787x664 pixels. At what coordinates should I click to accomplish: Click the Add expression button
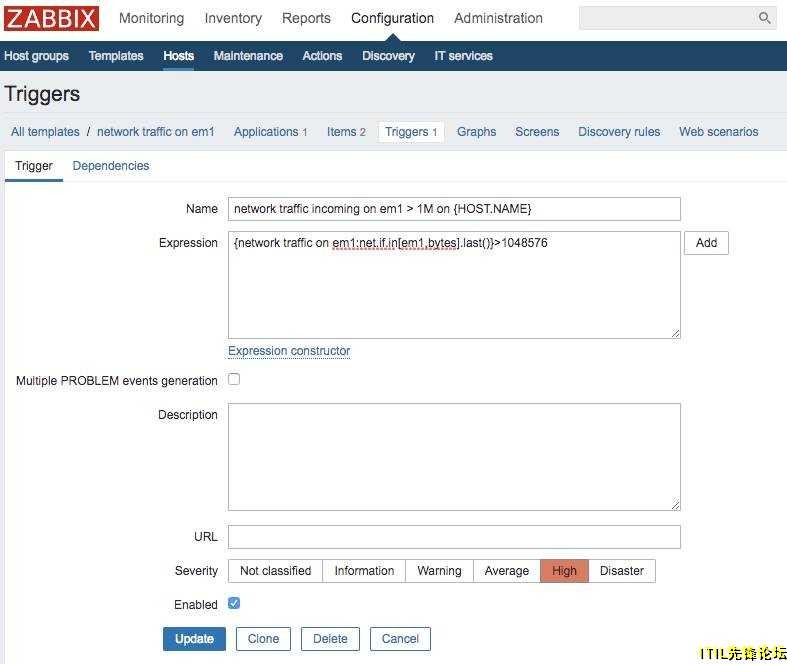pos(706,243)
